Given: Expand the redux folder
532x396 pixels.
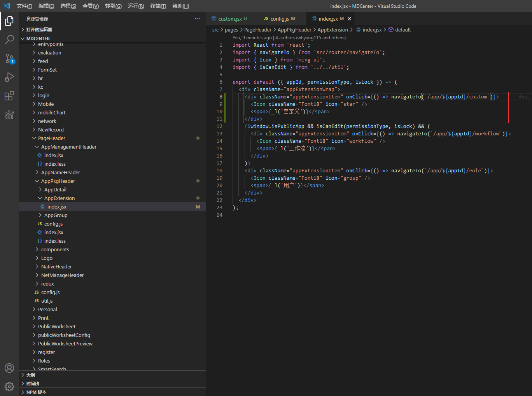Looking at the screenshot, I should (x=112, y=284).
